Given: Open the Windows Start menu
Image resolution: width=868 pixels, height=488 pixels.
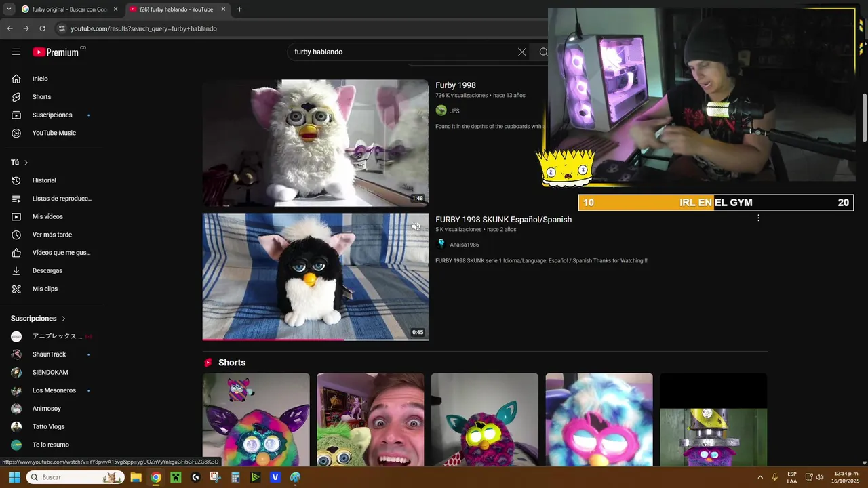Looking at the screenshot, I should point(14,477).
